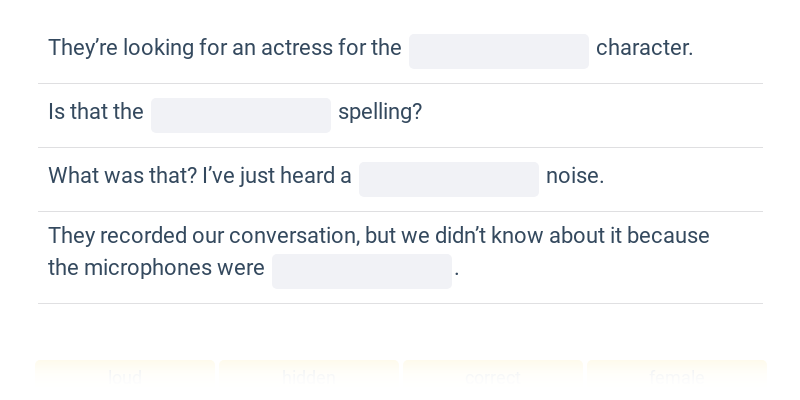Click the blank before the word 'character'
Screen dimensions: 800x400
point(498,52)
